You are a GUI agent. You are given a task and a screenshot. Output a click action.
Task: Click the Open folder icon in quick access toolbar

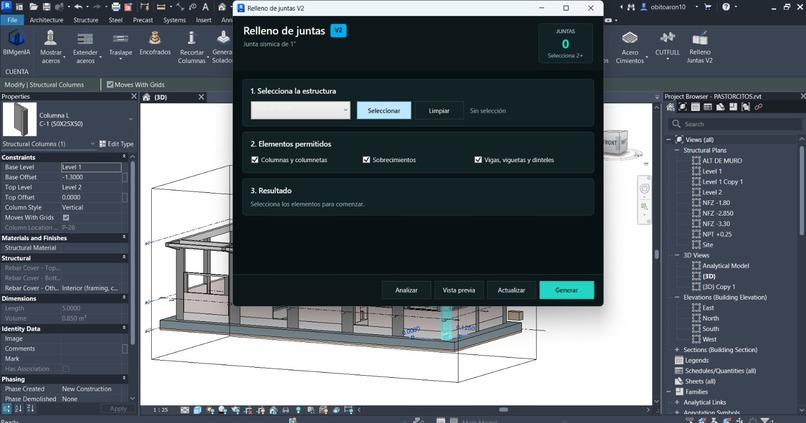(33, 7)
